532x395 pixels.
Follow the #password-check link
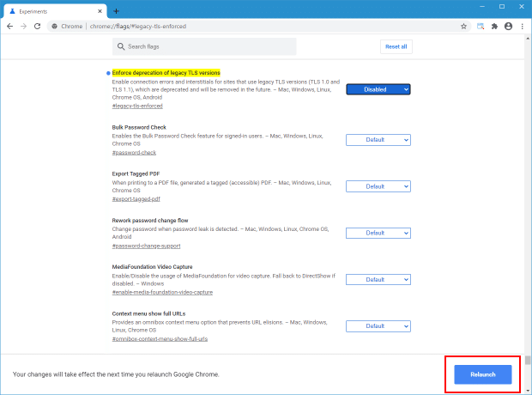tap(135, 153)
